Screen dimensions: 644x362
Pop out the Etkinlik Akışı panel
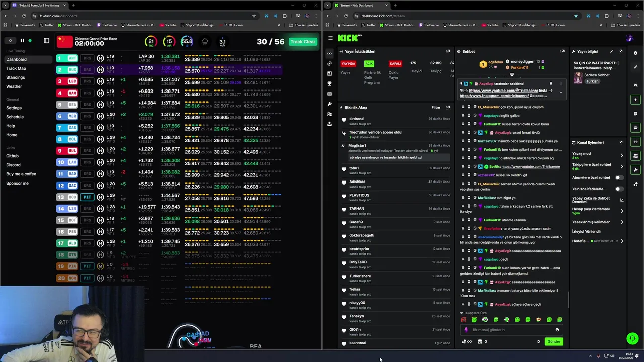coord(448,107)
